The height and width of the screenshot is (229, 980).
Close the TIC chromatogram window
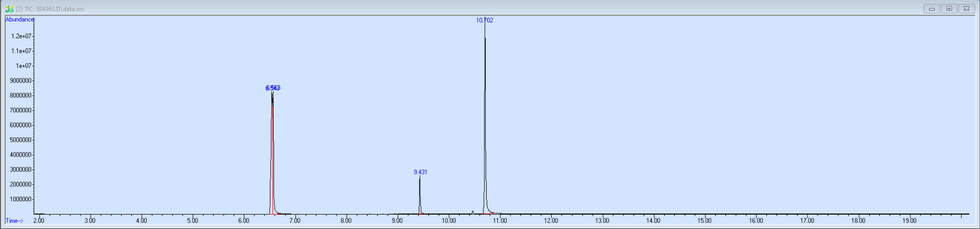click(x=967, y=8)
